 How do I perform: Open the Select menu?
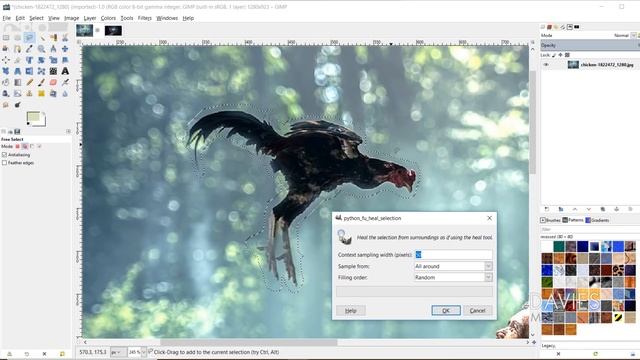[x=36, y=18]
